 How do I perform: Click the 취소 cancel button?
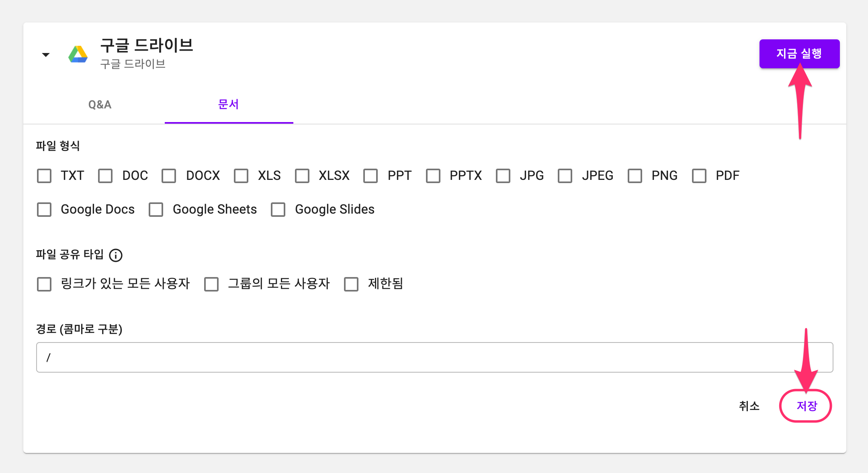(x=749, y=406)
